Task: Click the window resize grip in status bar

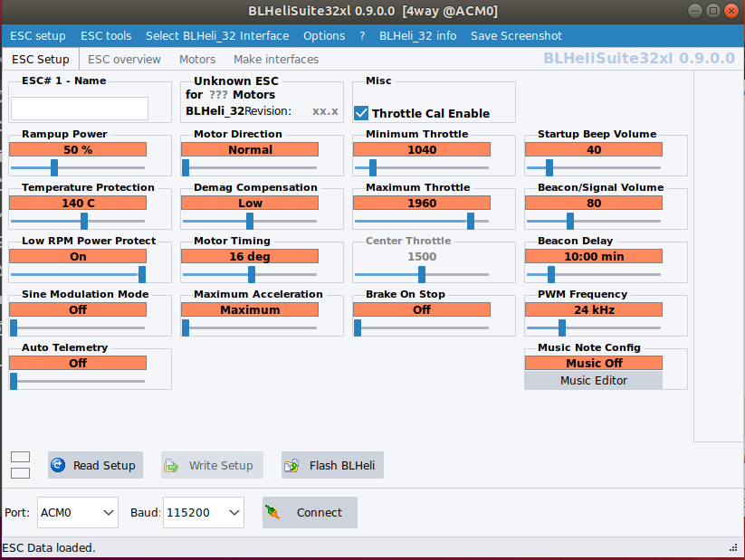Action: (x=733, y=548)
